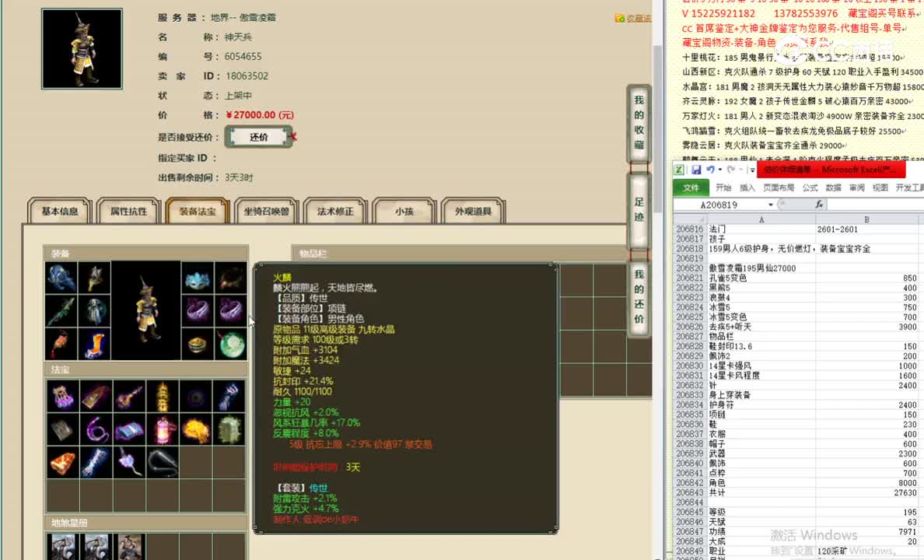Click the first 地煞星册 card thumbnail
Screen dimensions: 924x560
coord(62,547)
